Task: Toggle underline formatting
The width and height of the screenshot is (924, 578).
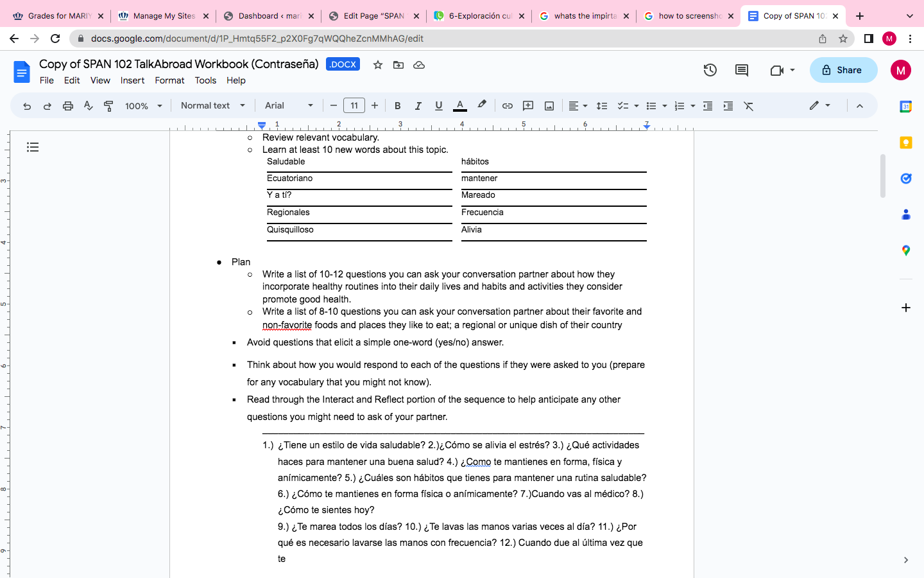Action: click(x=438, y=106)
